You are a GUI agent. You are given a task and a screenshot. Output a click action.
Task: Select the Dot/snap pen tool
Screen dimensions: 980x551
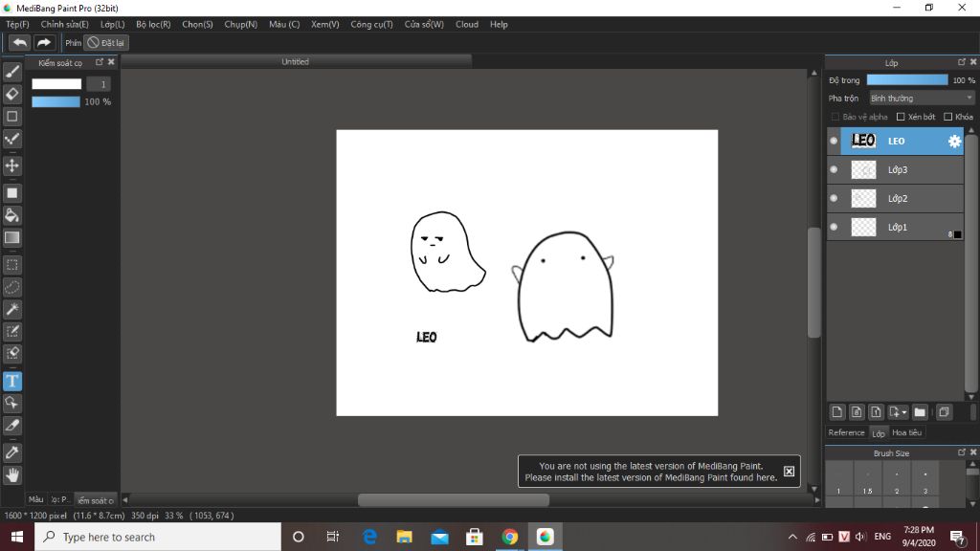11,140
